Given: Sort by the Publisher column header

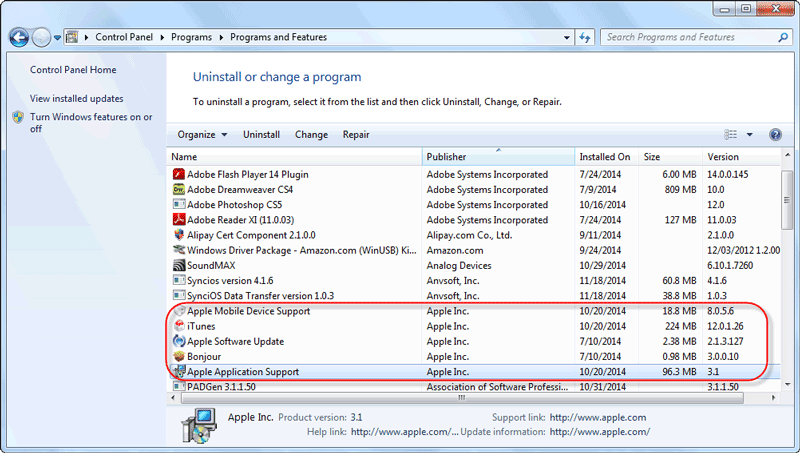Looking at the screenshot, I should (498, 157).
